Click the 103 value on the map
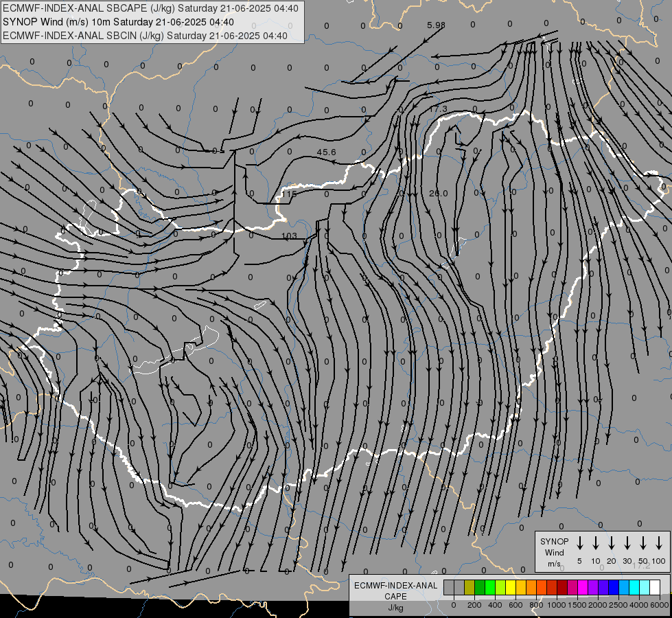 click(x=289, y=236)
